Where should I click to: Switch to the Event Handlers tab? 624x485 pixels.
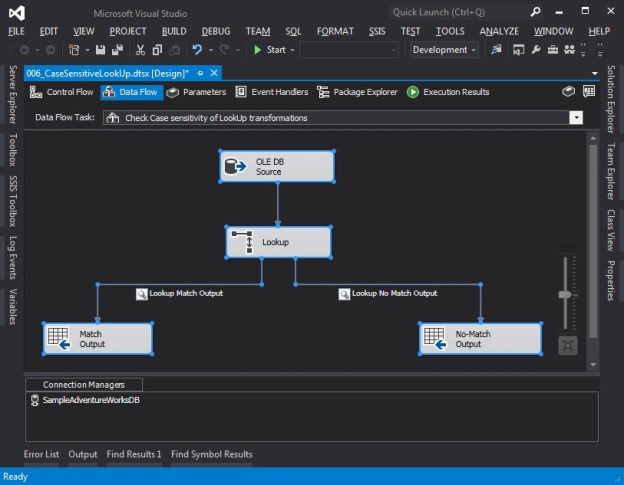click(272, 92)
